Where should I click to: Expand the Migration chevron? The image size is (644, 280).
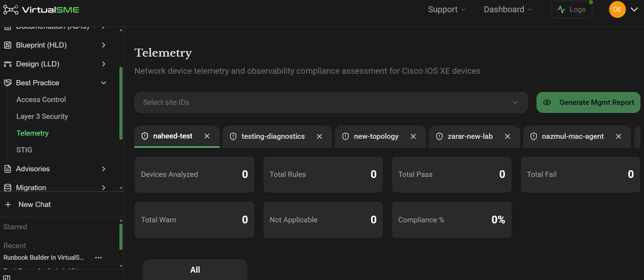[x=103, y=188]
